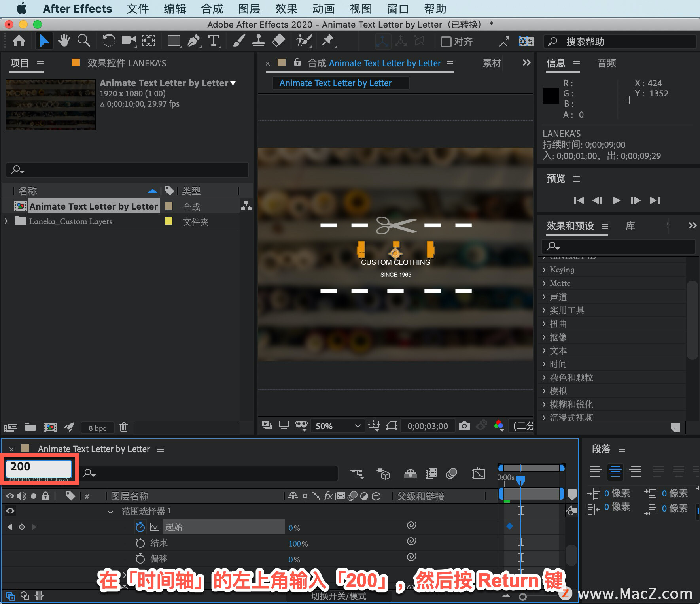Expand the 文本 effects category

pos(544,351)
